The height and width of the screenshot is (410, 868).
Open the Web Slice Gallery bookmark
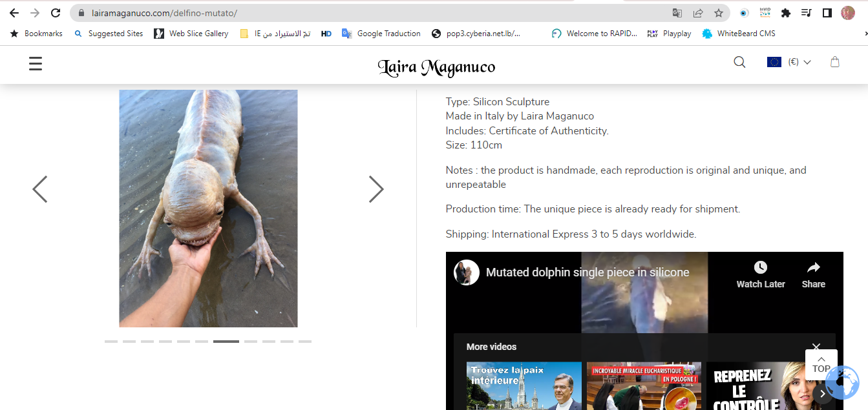[x=191, y=34]
